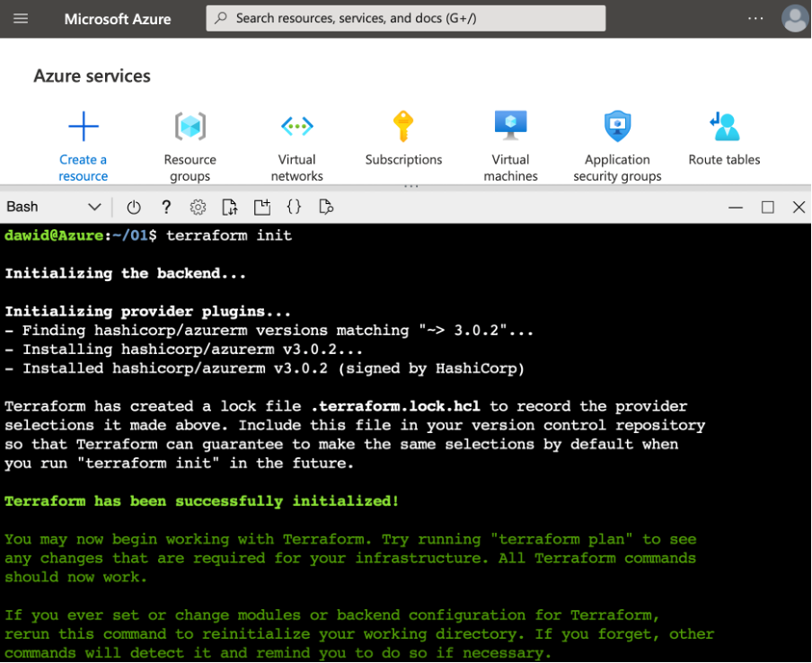Screen dimensions: 812x663
Task: Click the dawid@Azure prompt text
Action: (x=55, y=235)
